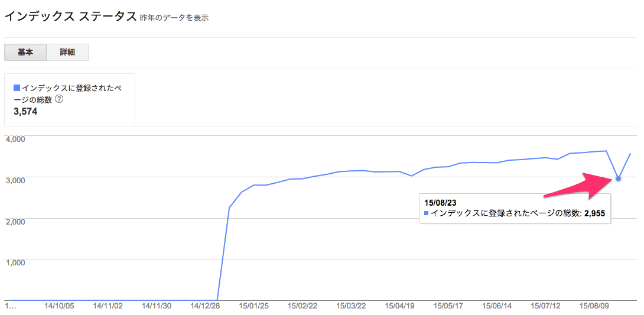The image size is (644, 315).
Task: Click the pink arrow annotation on the chart
Action: point(580,186)
